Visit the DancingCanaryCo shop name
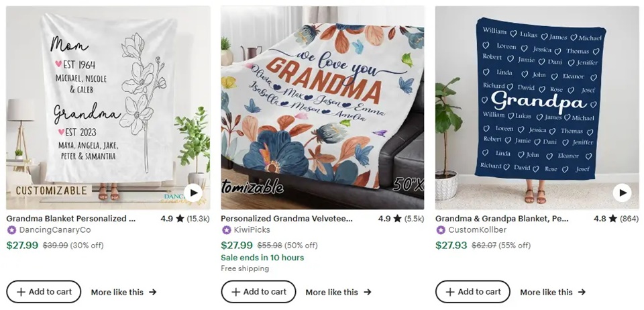644x310 pixels. coord(55,230)
